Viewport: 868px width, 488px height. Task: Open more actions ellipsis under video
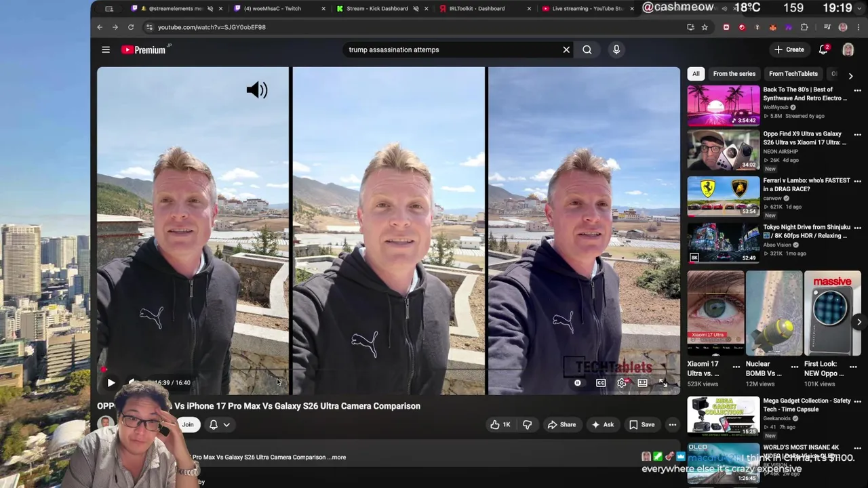[673, 424]
